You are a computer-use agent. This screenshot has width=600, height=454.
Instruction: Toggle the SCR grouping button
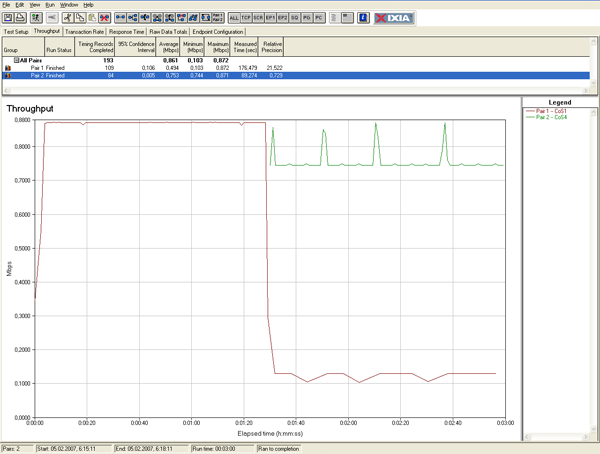tap(258, 18)
